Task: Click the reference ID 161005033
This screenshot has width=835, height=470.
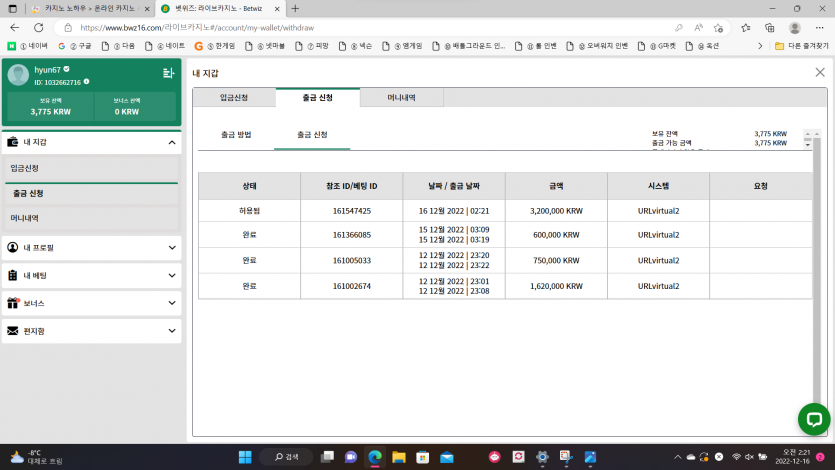Action: coord(351,260)
